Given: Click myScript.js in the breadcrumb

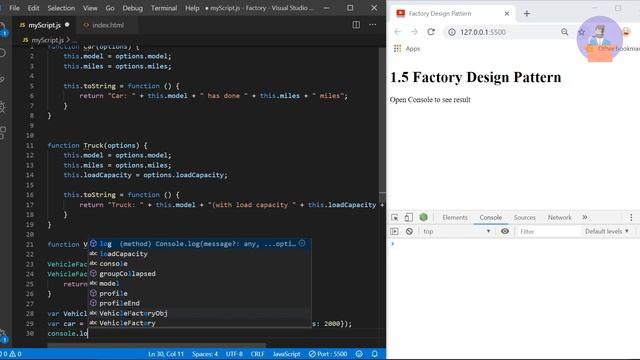Looking at the screenshot, I should [x=48, y=40].
